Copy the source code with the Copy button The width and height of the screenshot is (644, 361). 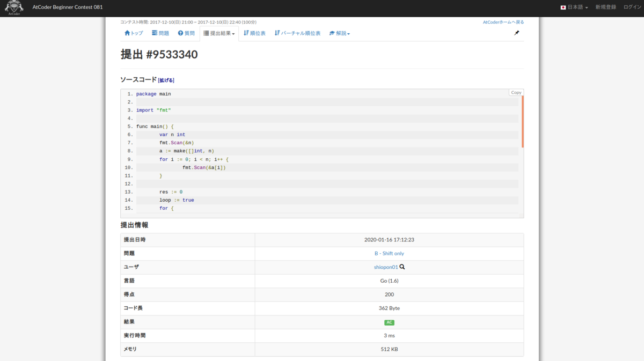[515, 92]
